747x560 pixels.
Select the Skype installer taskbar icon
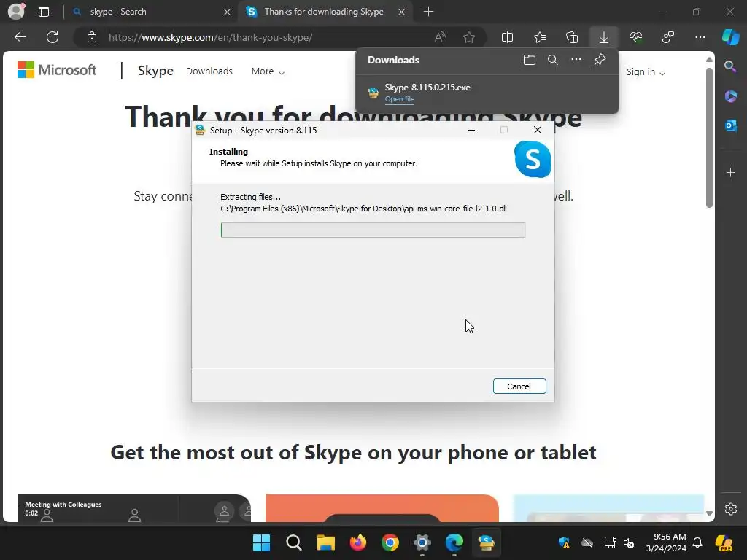(487, 542)
